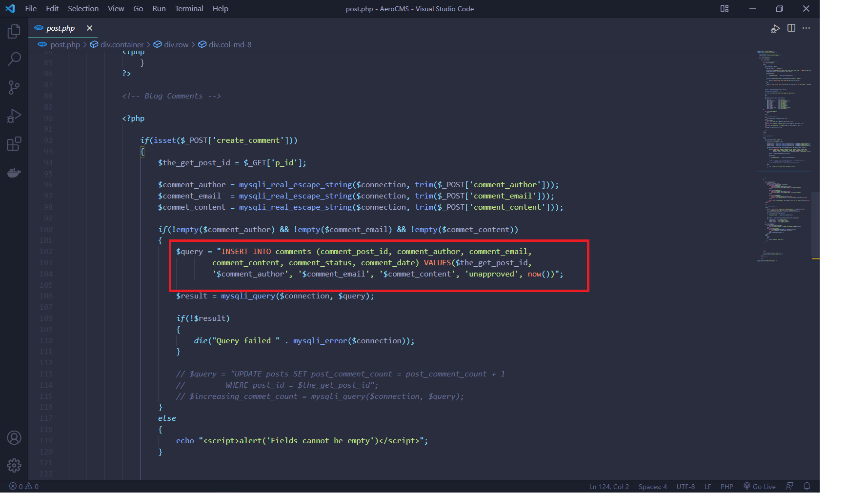Split the editor to the right

[791, 28]
